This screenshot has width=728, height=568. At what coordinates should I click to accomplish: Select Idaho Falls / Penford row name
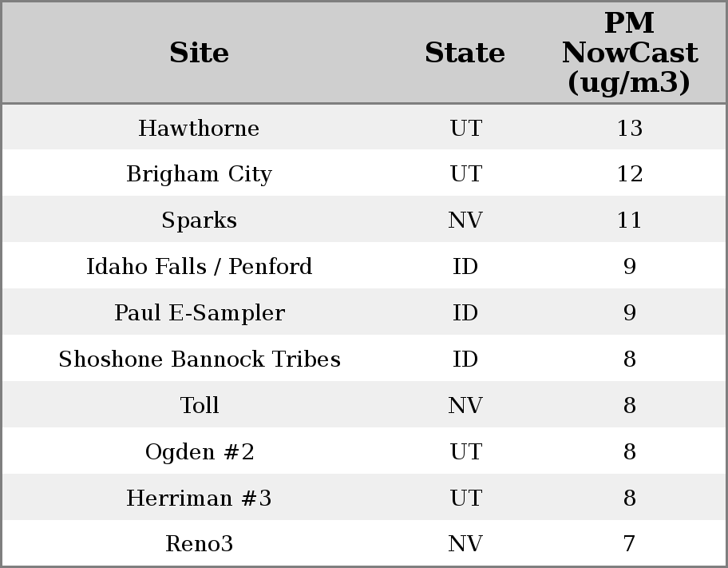199,267
